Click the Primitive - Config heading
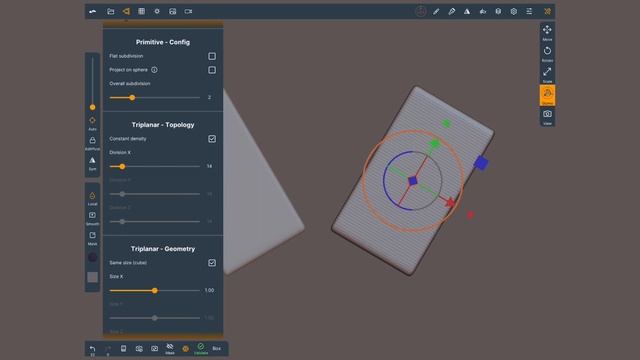The width and height of the screenshot is (640, 360). coord(163,42)
